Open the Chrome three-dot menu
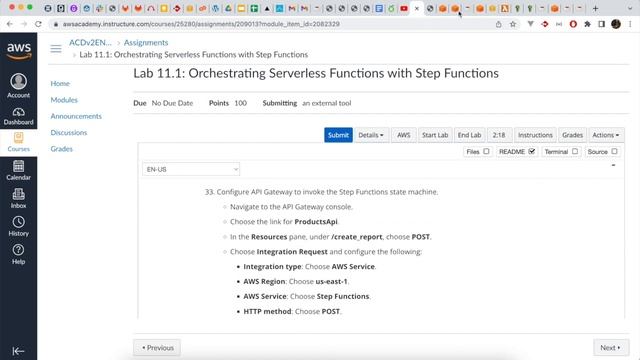Screen dimensions: 640x360 pyautogui.click(x=630, y=24)
